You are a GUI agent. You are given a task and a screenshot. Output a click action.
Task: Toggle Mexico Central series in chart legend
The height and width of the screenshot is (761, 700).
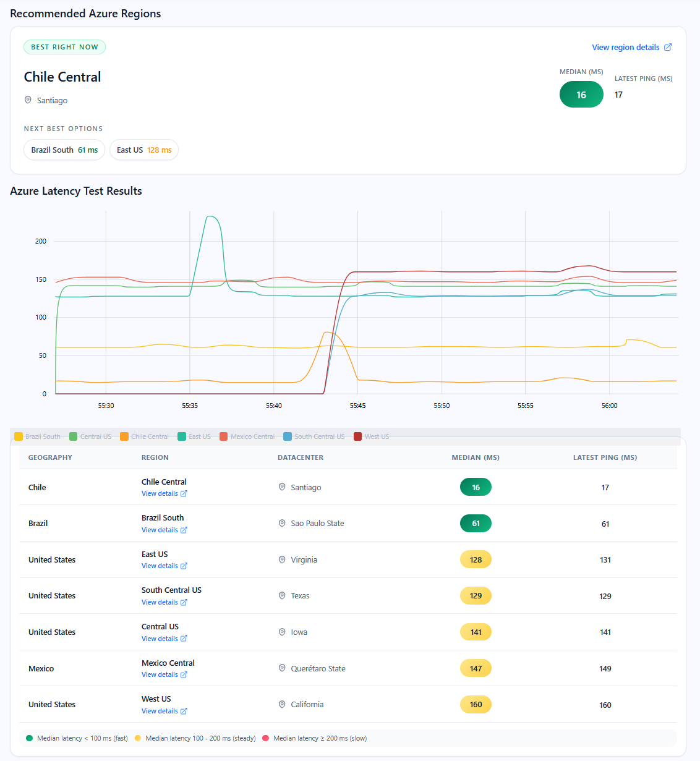pyautogui.click(x=247, y=436)
